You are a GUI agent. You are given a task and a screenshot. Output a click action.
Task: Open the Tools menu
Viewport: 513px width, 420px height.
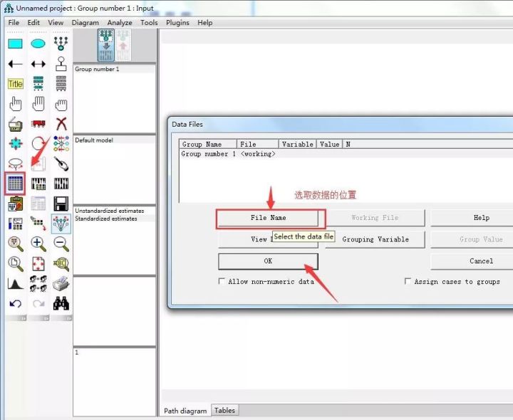pyautogui.click(x=149, y=23)
